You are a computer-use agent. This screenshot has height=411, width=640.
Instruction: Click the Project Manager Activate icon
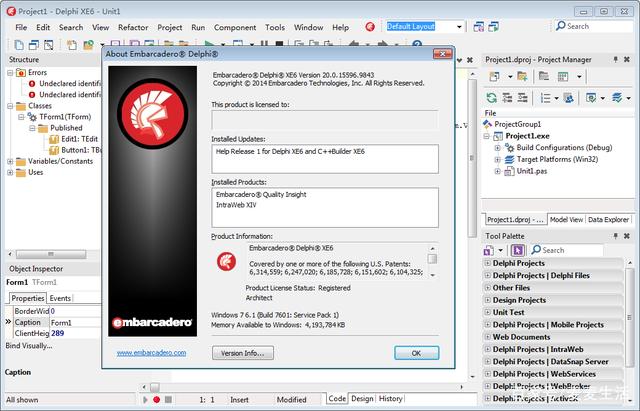(x=494, y=76)
